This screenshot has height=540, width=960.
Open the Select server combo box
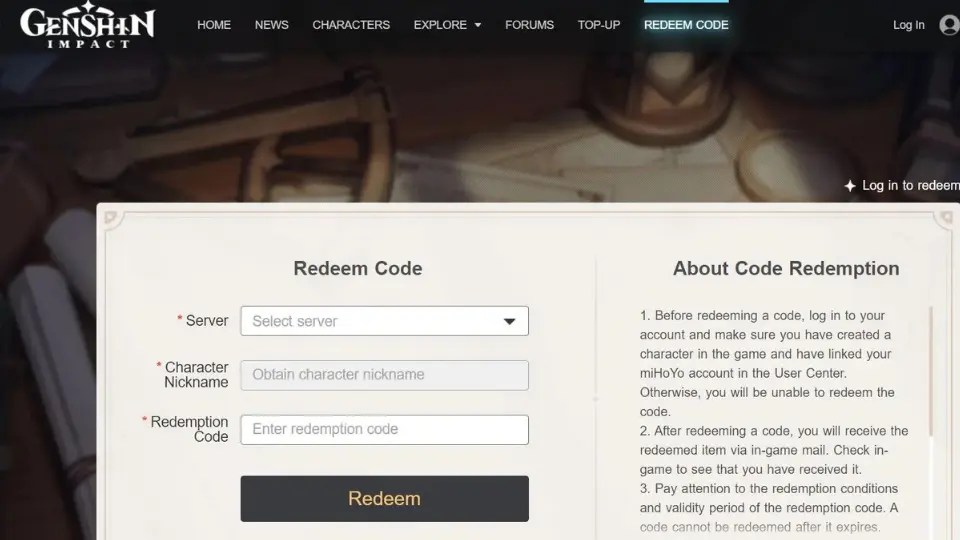pos(384,321)
